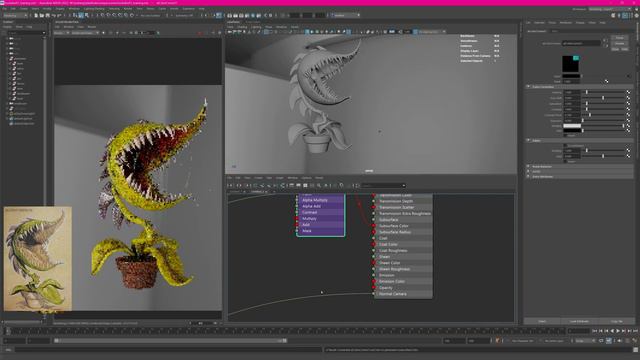Viewport: 640px width, 360px height.
Task: Open the Lighting/Shading menu
Action: tap(94, 9)
